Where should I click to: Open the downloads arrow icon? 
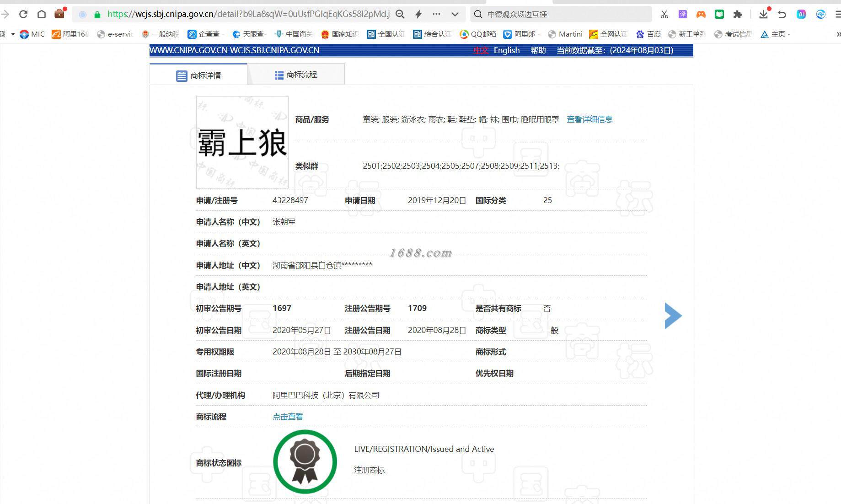(764, 14)
